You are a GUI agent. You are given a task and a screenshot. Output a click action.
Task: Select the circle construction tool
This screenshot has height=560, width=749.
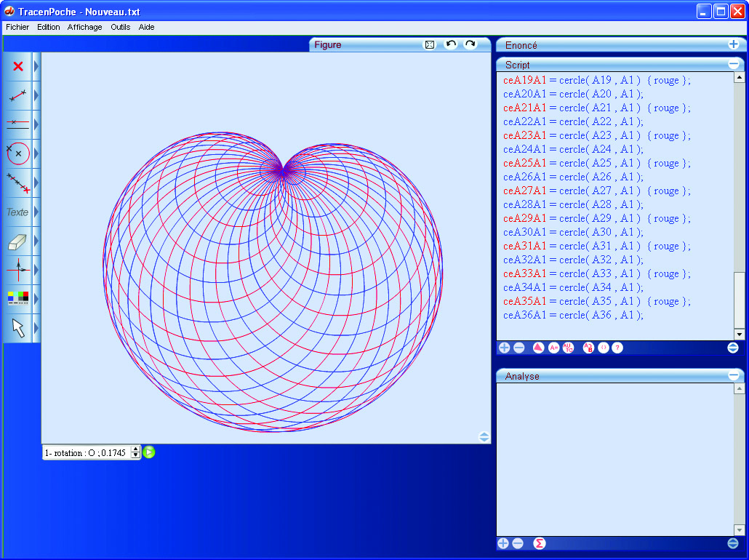coord(18,153)
